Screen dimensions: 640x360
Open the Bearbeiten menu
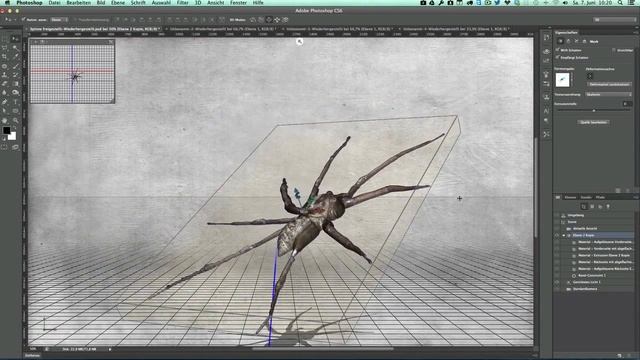(78, 3)
